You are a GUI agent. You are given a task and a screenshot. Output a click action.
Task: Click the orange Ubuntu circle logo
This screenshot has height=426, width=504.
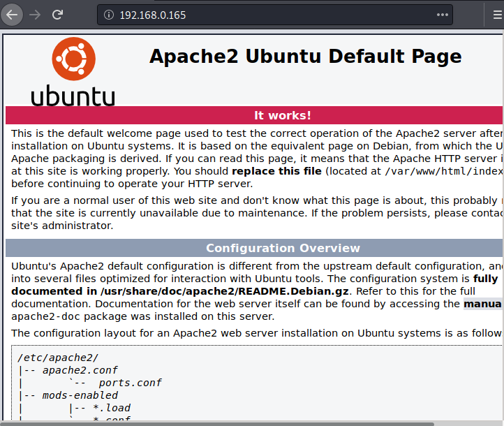(73, 59)
